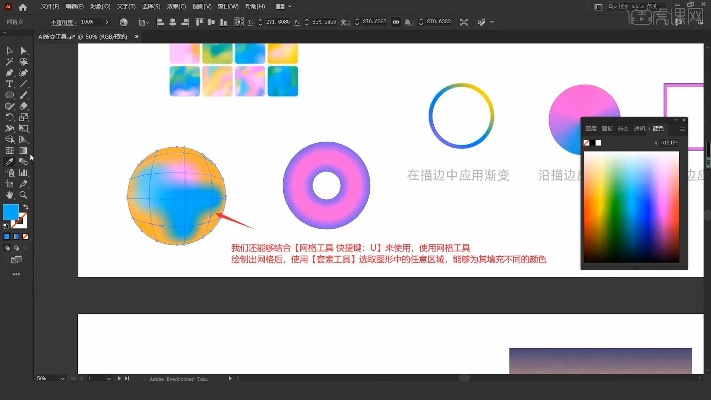711x400 pixels.
Task: Select the Gradient tool
Action: (24, 151)
